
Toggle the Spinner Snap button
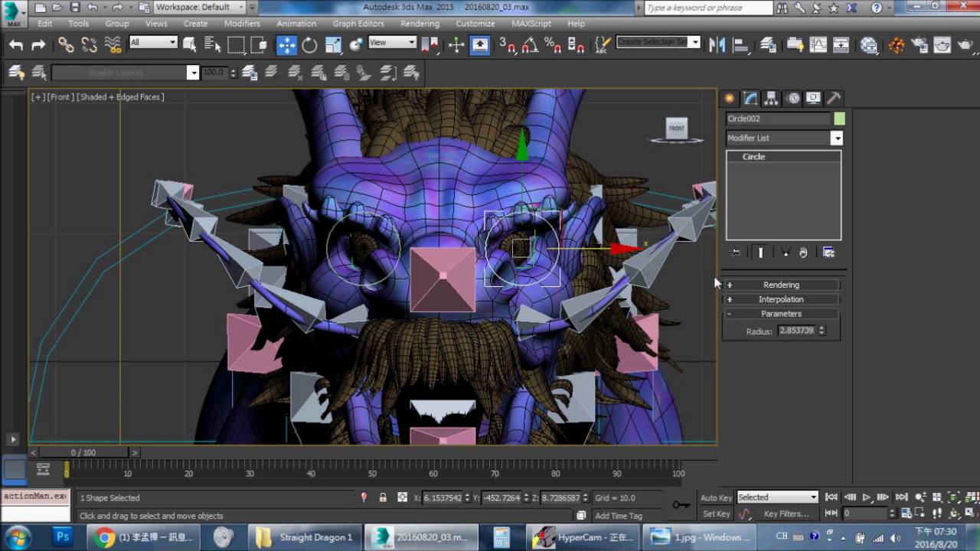576,45
